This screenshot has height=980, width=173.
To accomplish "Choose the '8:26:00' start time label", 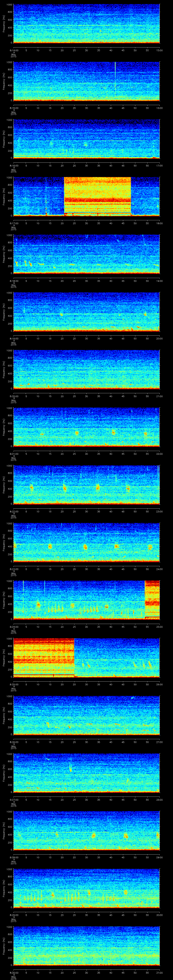I will [14, 742].
